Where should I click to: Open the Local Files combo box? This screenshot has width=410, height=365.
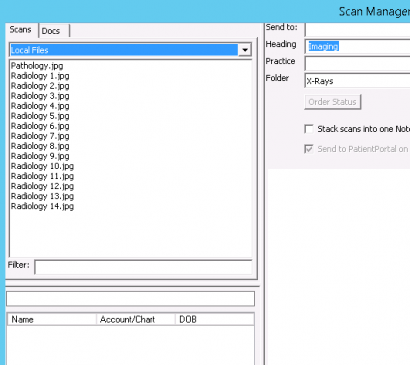click(x=130, y=50)
